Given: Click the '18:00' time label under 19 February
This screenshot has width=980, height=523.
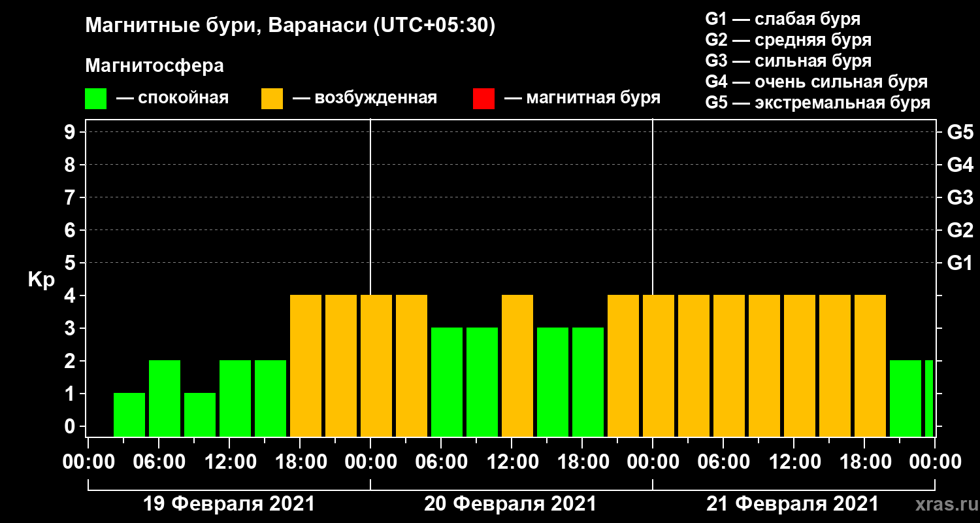Looking at the screenshot, I should (x=300, y=462).
